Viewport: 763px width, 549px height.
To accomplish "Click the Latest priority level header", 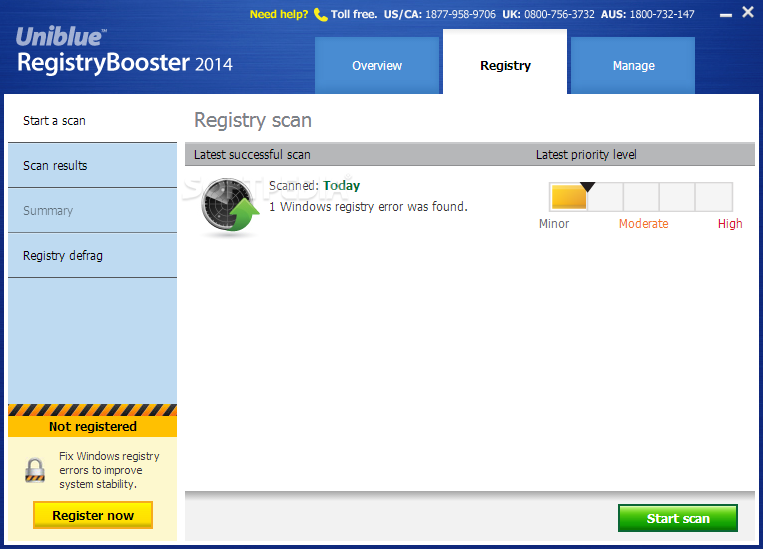I will pyautogui.click(x=586, y=155).
